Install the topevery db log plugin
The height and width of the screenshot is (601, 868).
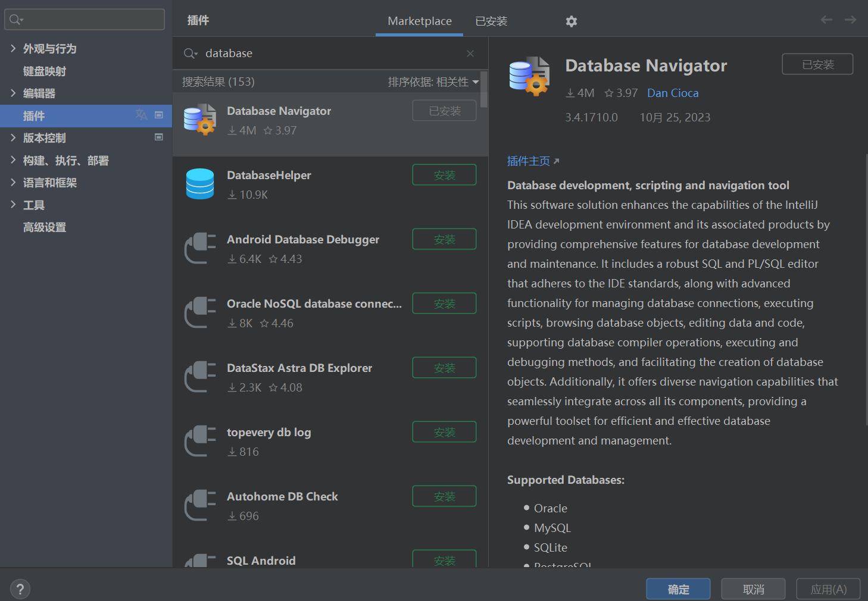[444, 432]
